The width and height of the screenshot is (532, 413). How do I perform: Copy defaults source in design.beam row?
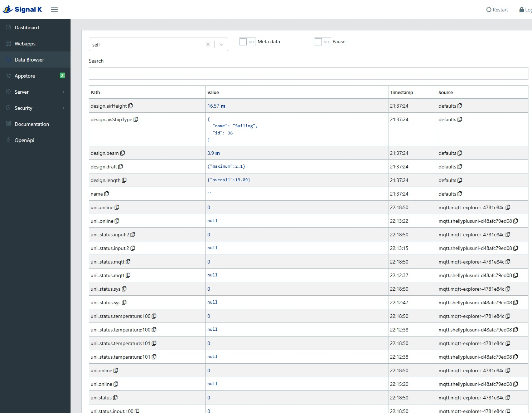(460, 153)
